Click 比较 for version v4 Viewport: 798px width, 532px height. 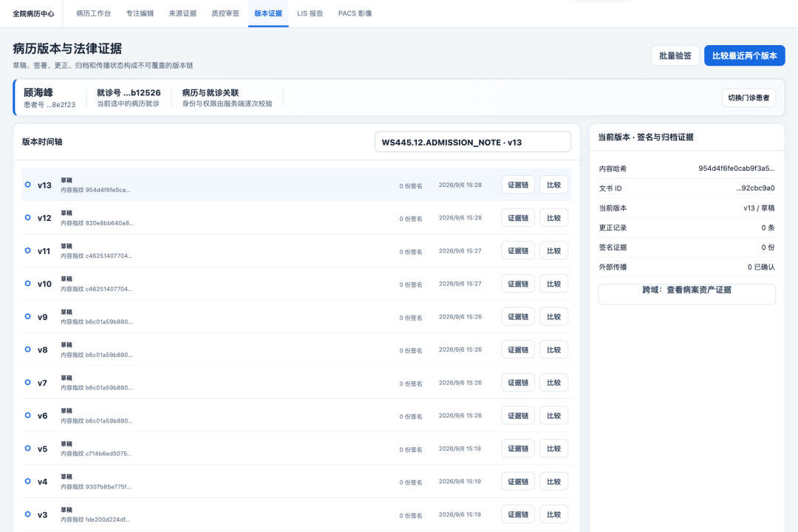click(553, 482)
